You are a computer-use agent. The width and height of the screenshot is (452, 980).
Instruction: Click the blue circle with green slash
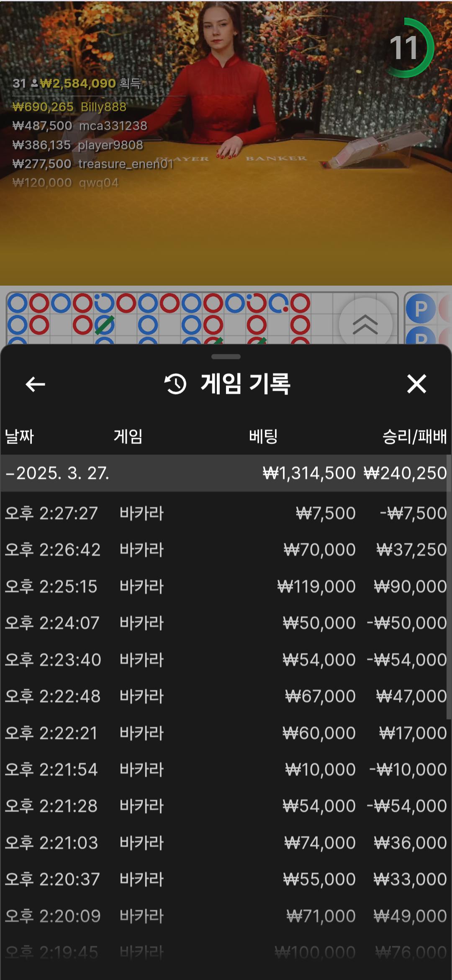tap(104, 325)
